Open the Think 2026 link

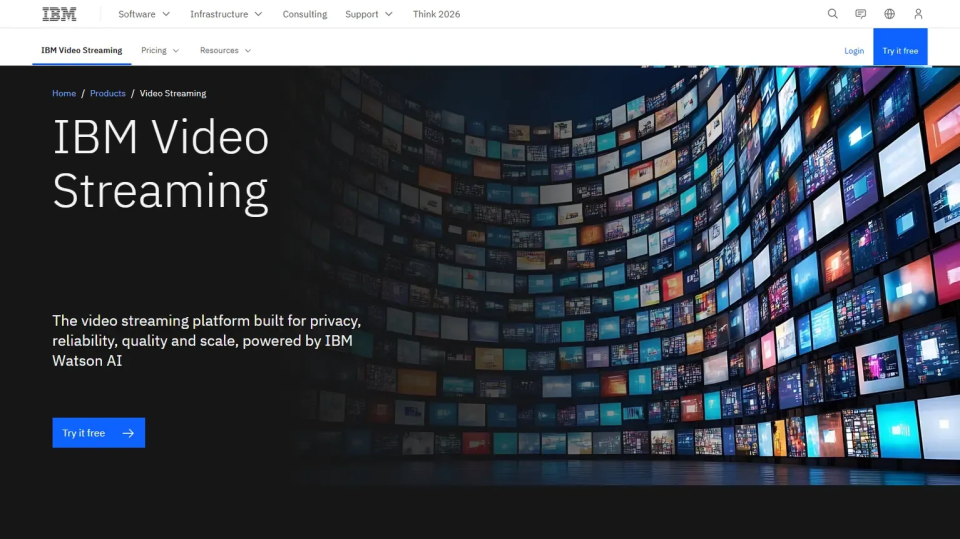(436, 14)
